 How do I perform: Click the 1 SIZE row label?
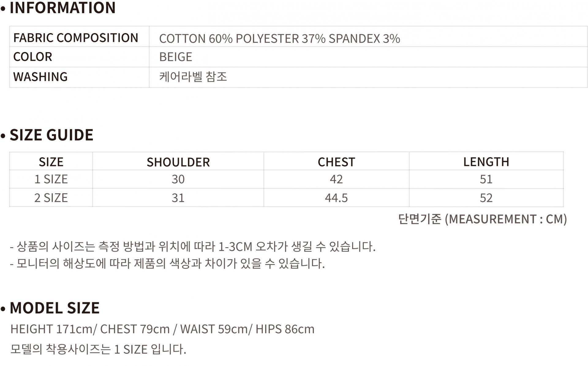51,179
